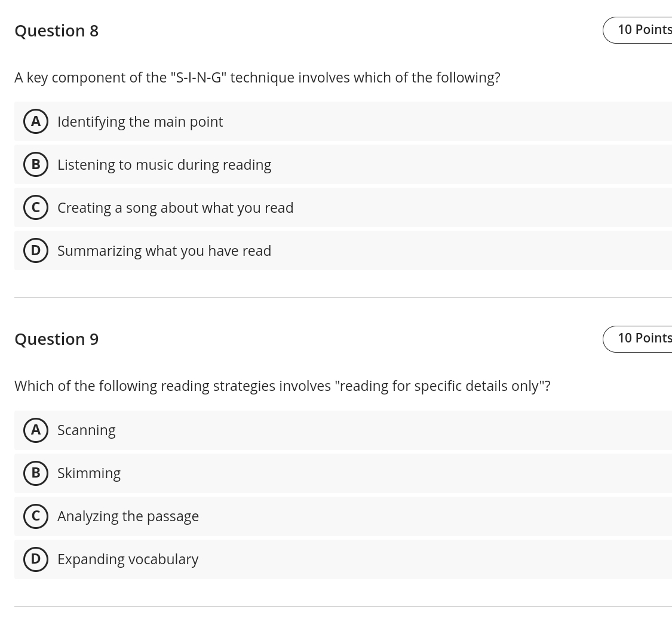The width and height of the screenshot is (672, 618).
Task: Mark option C circle in Question 9
Action: pyautogui.click(x=36, y=516)
